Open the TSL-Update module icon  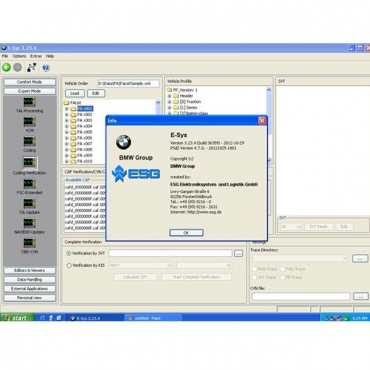tap(29, 204)
